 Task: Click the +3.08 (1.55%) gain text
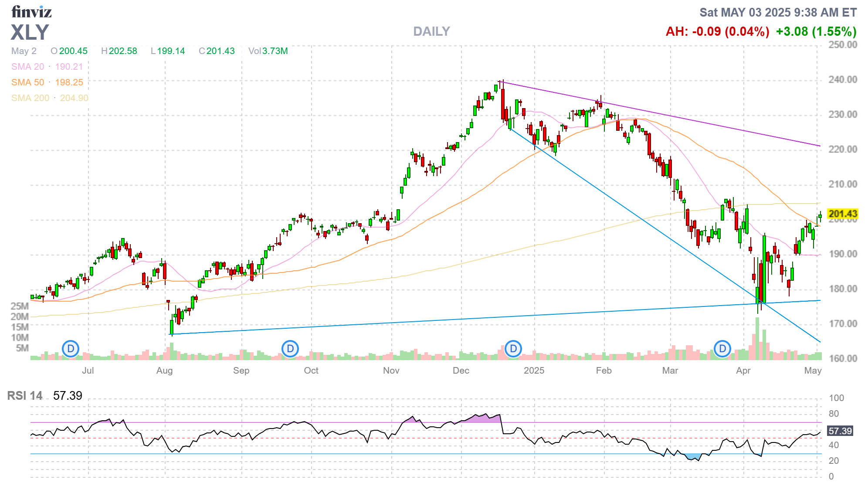[817, 31]
